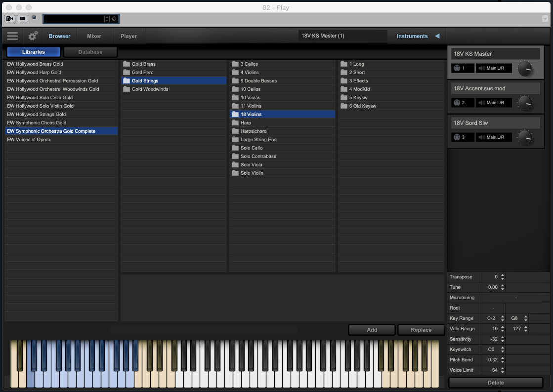Open the dropdown arrow at the header's right edge
This screenshot has height=392, width=553.
coord(545,19)
